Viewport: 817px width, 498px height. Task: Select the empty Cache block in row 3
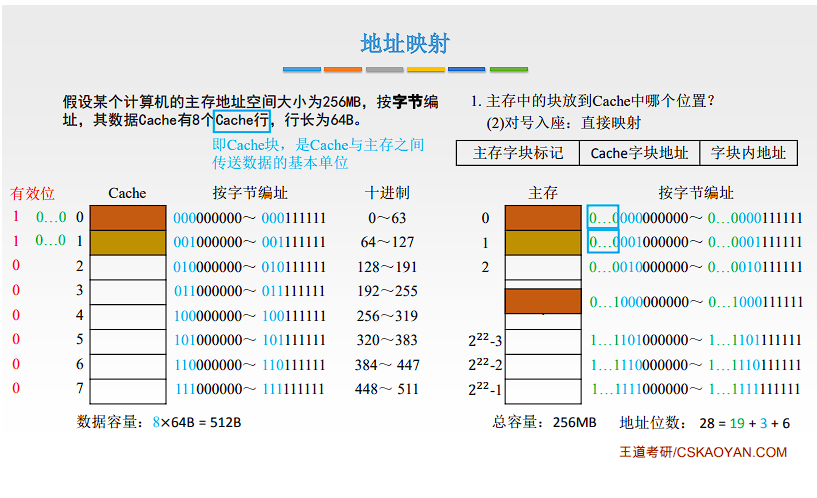click(128, 292)
